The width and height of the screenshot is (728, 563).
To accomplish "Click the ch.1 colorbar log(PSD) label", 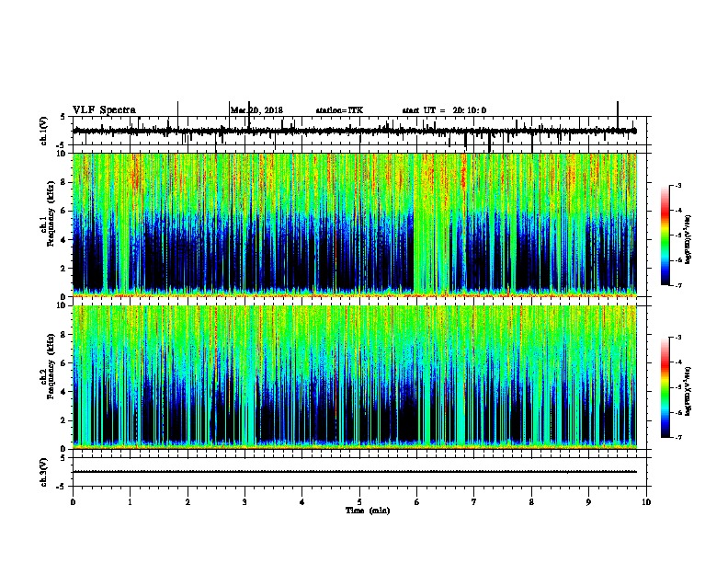I will (x=688, y=240).
